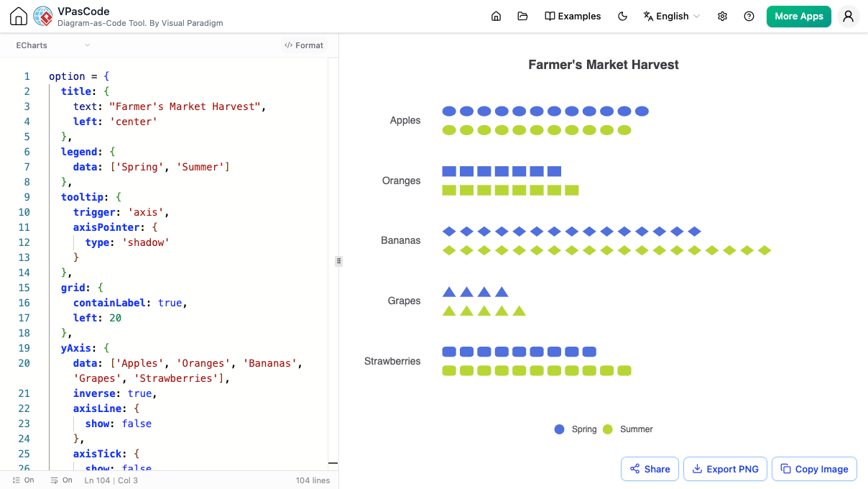
Task: Open the user profile avatar icon
Action: coord(849,17)
